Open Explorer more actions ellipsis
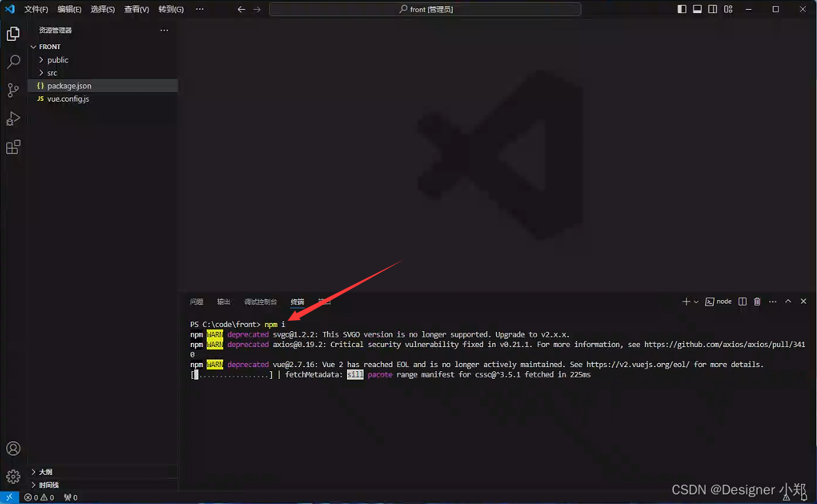The image size is (817, 504). tap(164, 30)
